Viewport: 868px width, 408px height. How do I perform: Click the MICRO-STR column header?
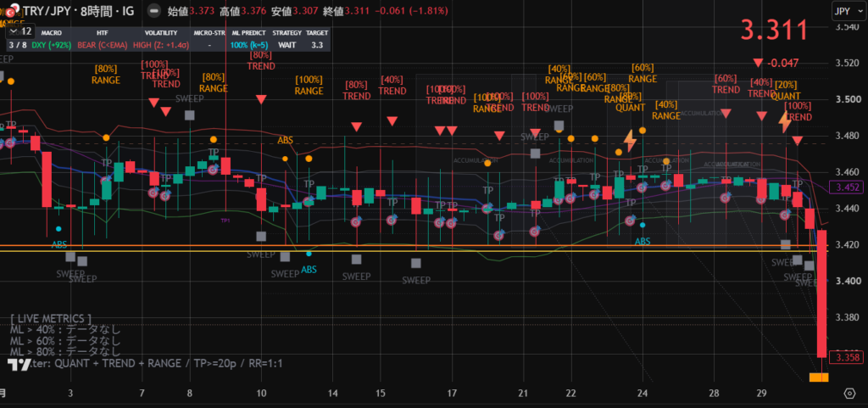coord(209,33)
